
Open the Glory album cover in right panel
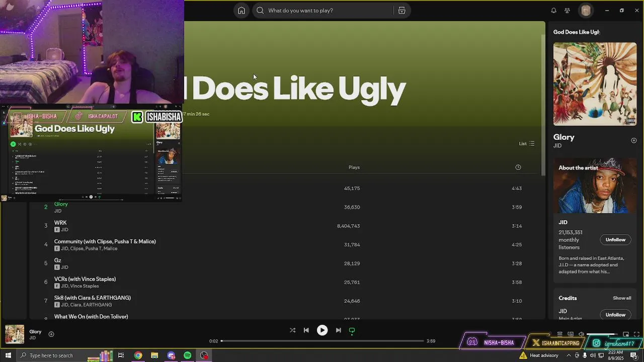[x=595, y=84]
